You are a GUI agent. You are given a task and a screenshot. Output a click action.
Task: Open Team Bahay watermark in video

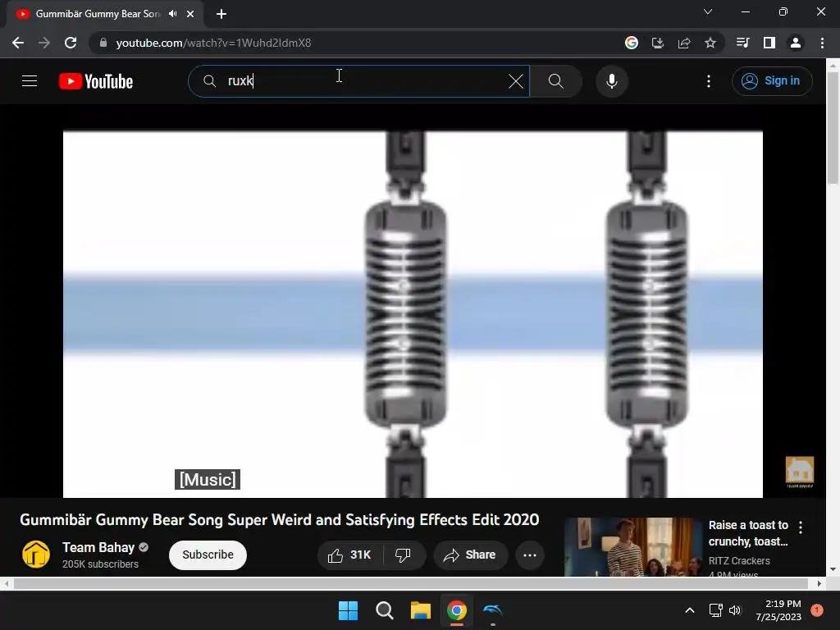(x=799, y=472)
